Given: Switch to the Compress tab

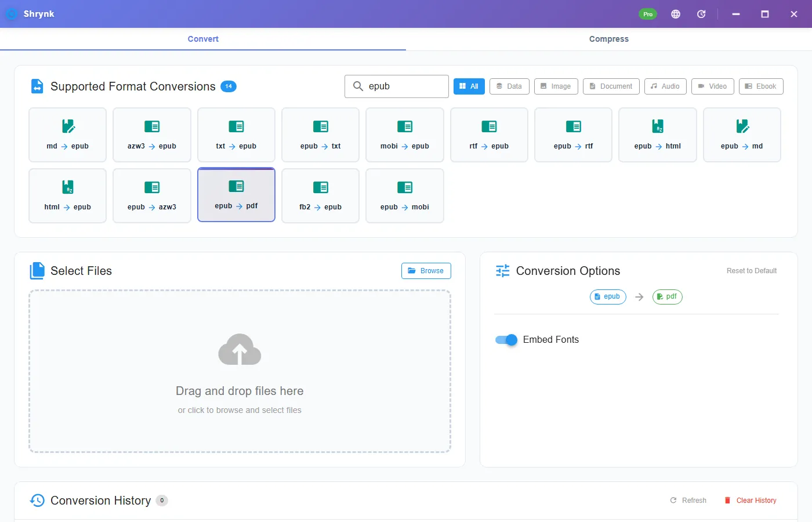Looking at the screenshot, I should pos(609,39).
